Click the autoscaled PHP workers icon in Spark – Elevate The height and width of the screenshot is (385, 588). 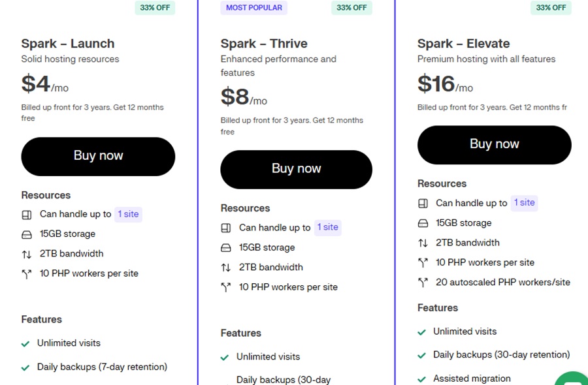(x=423, y=282)
